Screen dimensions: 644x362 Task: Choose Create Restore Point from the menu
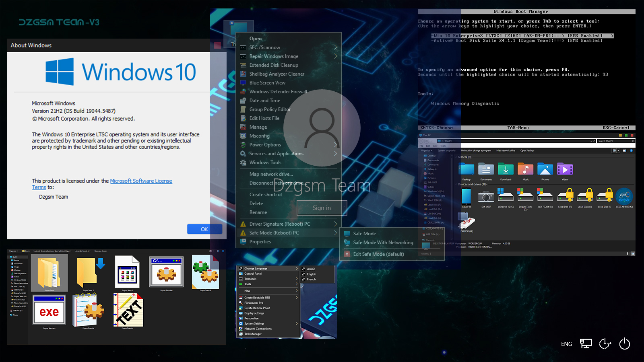pyautogui.click(x=257, y=308)
